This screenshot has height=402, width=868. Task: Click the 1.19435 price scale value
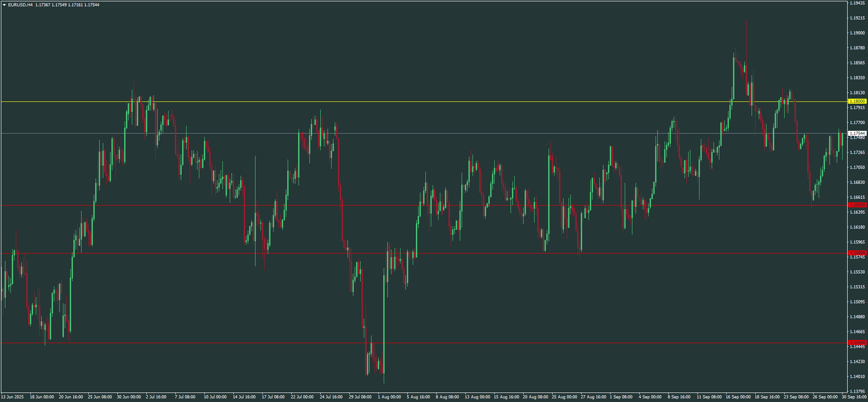(x=858, y=3)
